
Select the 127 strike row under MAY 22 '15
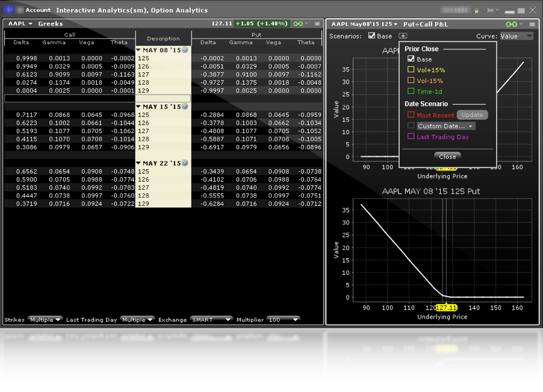(163, 187)
